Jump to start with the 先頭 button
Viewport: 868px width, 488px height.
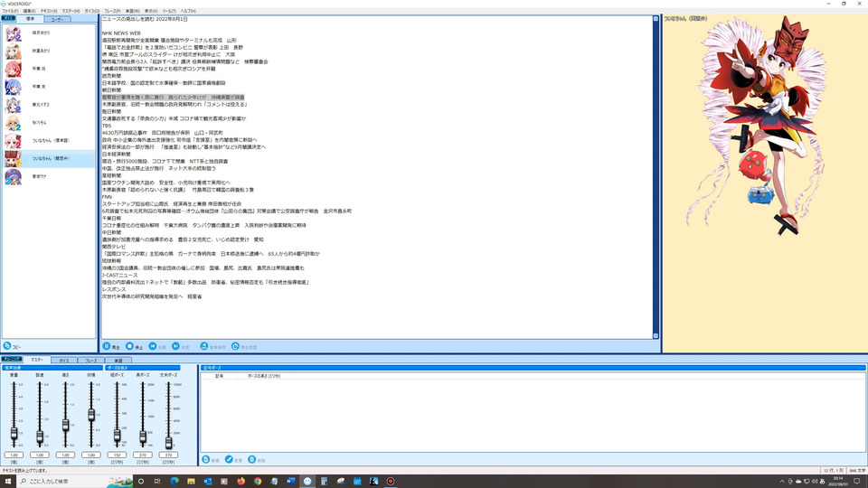click(157, 346)
